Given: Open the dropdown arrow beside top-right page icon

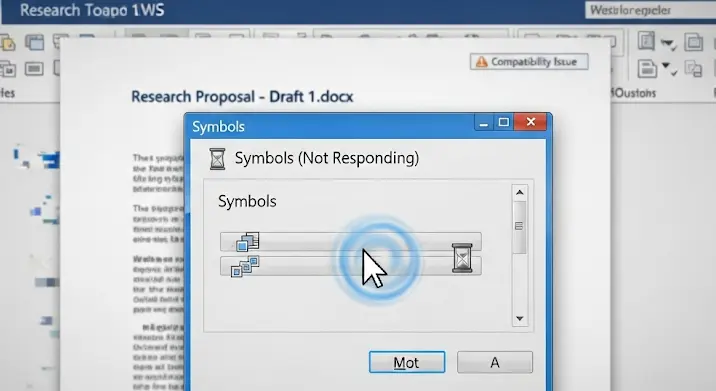Looking at the screenshot, I should click(x=668, y=44).
